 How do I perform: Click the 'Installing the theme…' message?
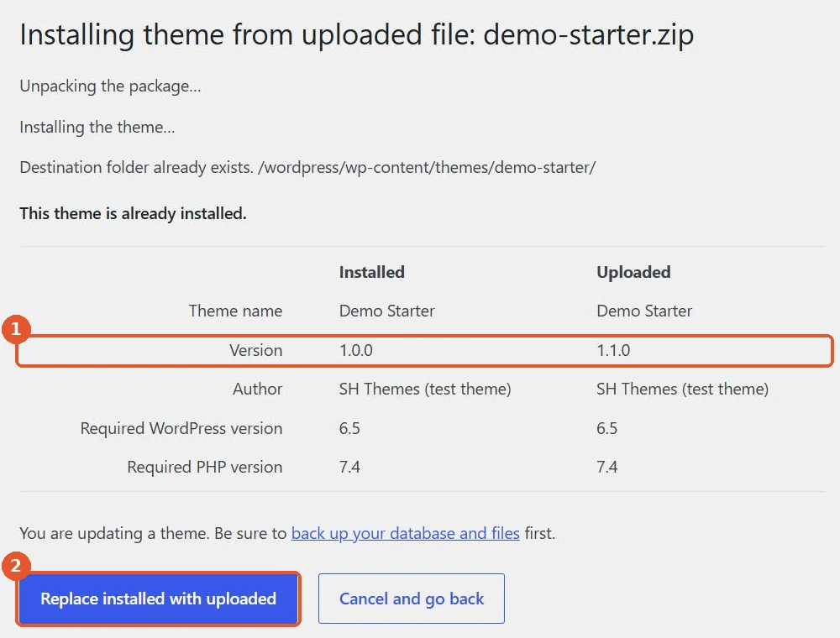tap(97, 128)
